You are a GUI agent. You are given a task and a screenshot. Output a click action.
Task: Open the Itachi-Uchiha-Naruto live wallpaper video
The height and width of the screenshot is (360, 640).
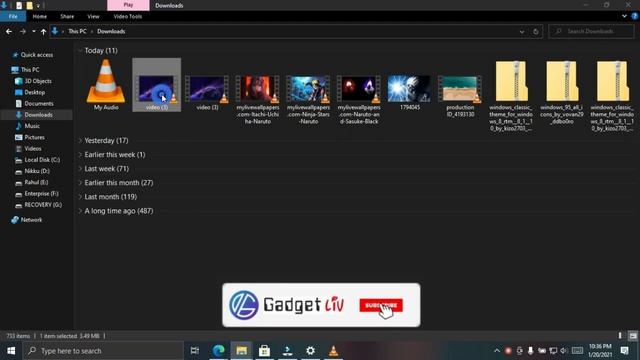coord(258,99)
